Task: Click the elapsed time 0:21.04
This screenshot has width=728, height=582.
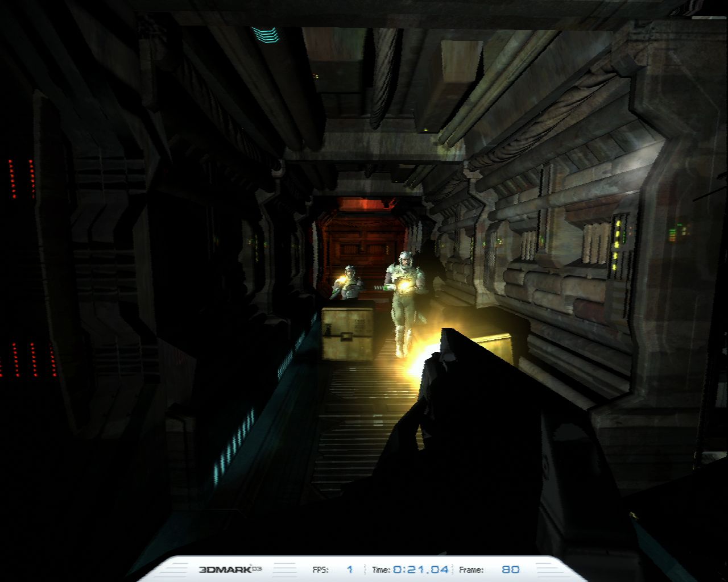Action: pos(421,569)
